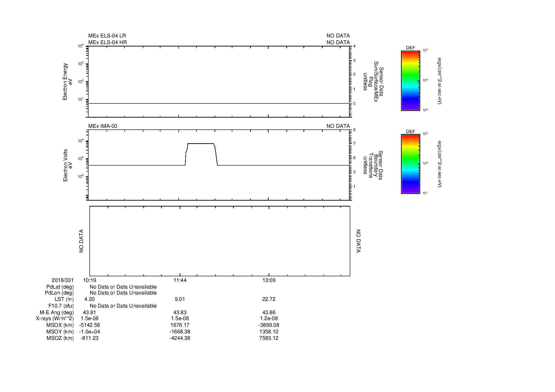Click MSOY value -1668.38
The image size is (555, 392).
tap(180, 332)
